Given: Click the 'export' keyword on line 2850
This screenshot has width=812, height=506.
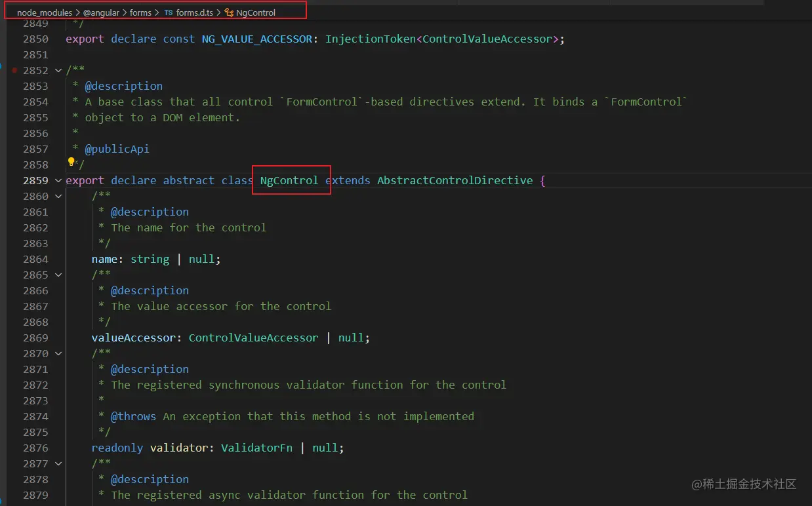Looking at the screenshot, I should pos(85,39).
